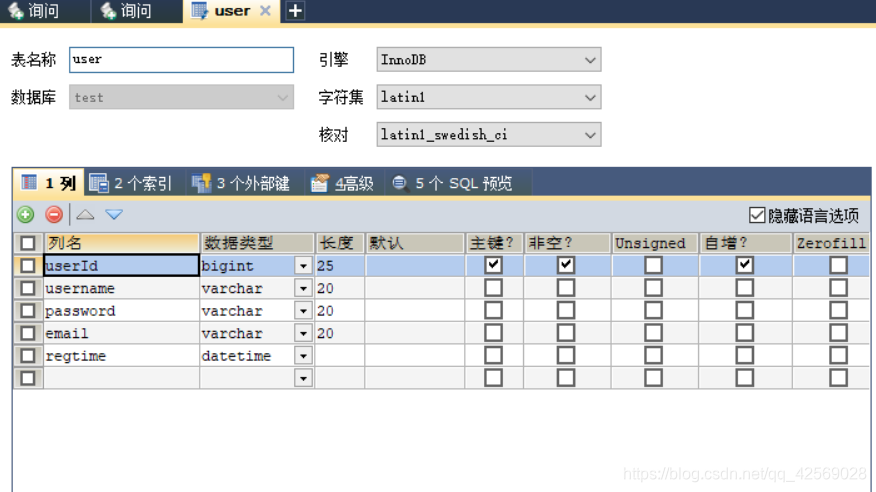
Task: Select the username row checkbox
Action: coord(27,288)
